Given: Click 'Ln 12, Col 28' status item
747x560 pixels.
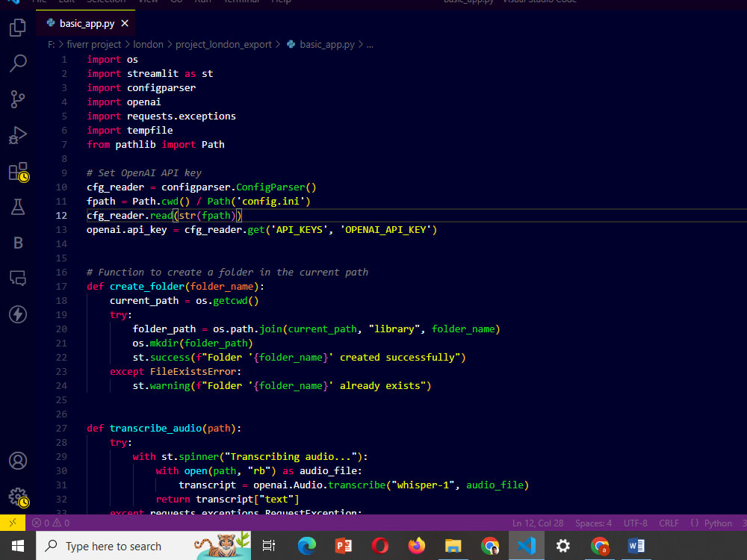Looking at the screenshot, I should tap(538, 523).
